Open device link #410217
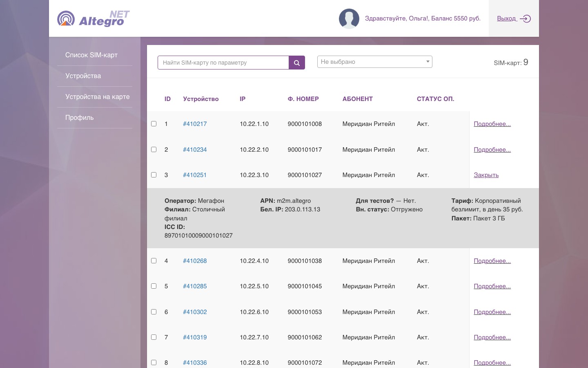 coord(195,124)
